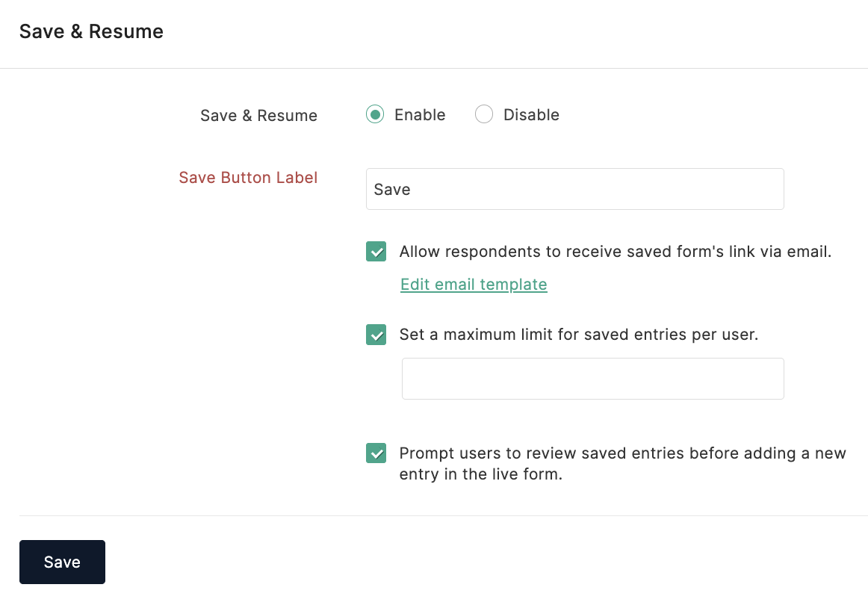Viewport: 868px width, 611px height.
Task: Click the green checkmark beside the review prompt option
Action: pos(376,453)
